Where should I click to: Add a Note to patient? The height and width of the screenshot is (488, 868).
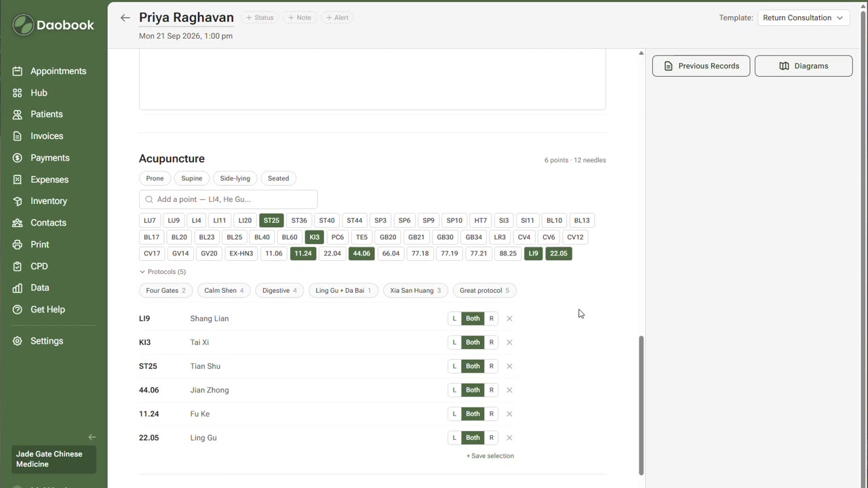[300, 18]
